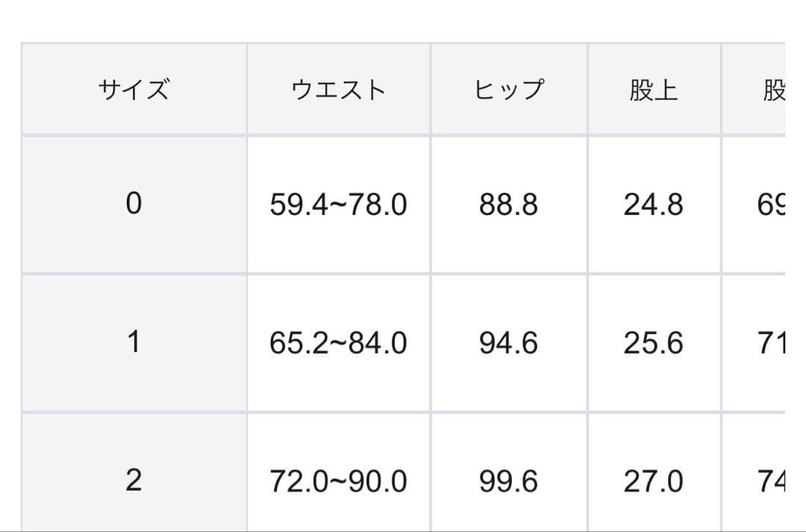
Task: Click hip value 94.6
Action: (x=508, y=342)
